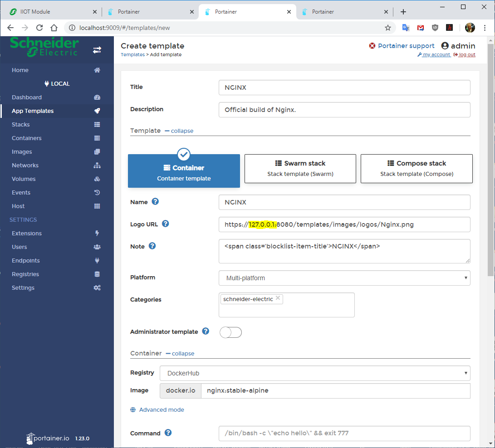
Task: Open the Command help question icon
Action: coord(168,433)
